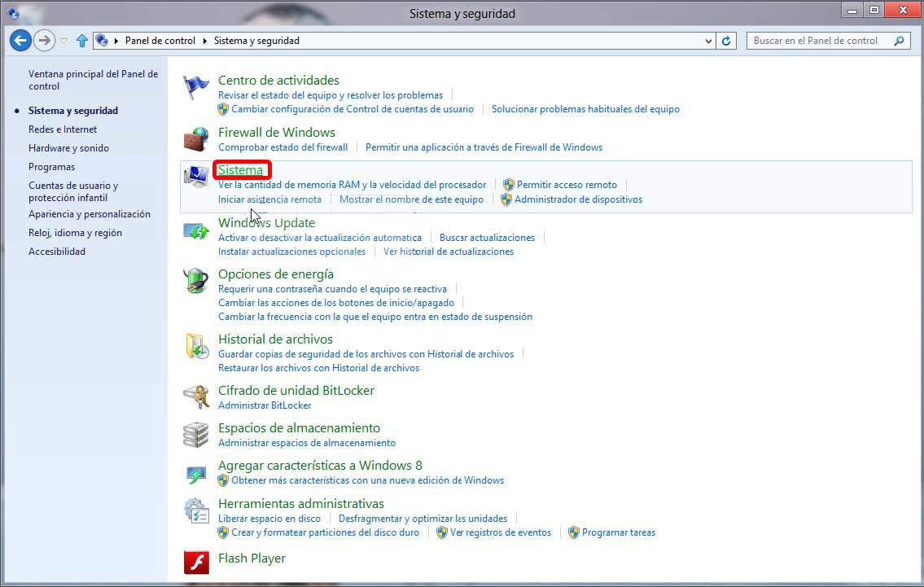Click Desfragmentar y optimizar las unidades
924x587 pixels.
coord(423,519)
